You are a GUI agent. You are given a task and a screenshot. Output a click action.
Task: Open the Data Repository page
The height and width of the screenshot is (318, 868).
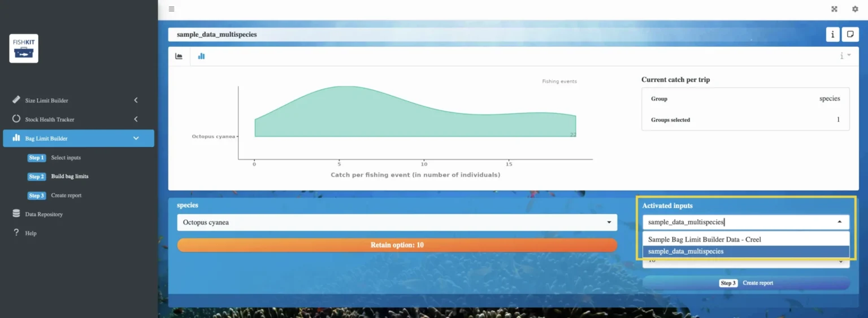coord(44,214)
